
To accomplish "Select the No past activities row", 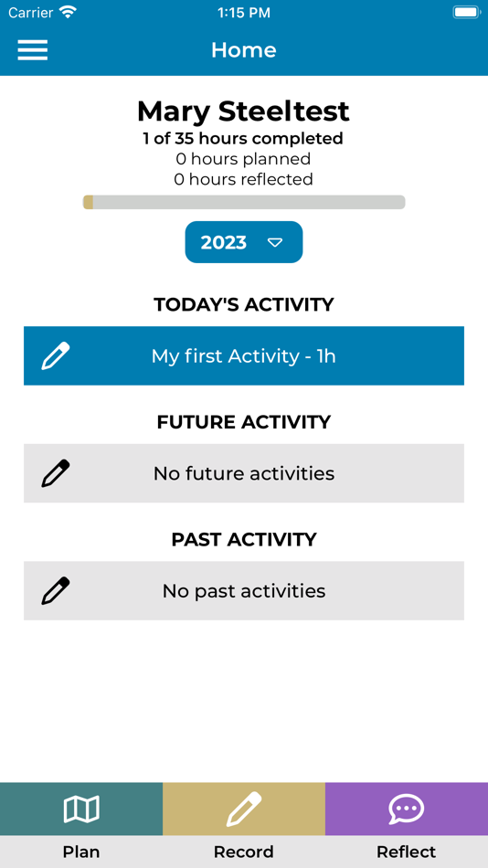I will pos(244,590).
